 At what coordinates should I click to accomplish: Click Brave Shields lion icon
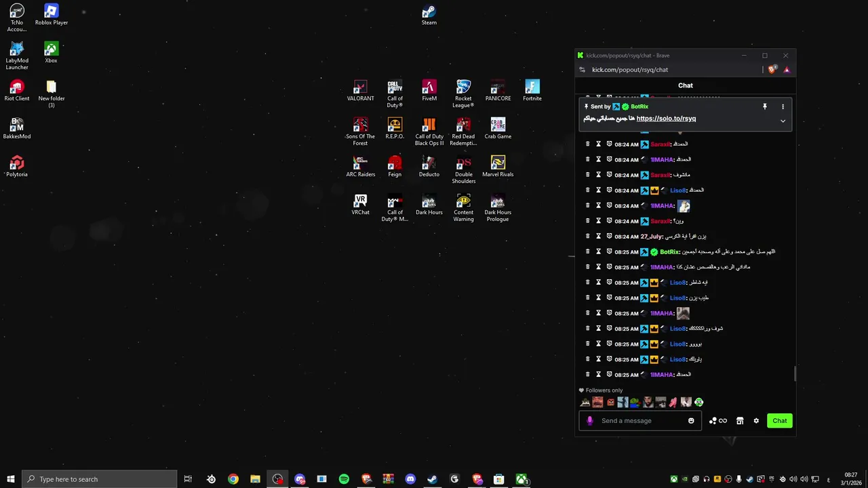pos(772,69)
